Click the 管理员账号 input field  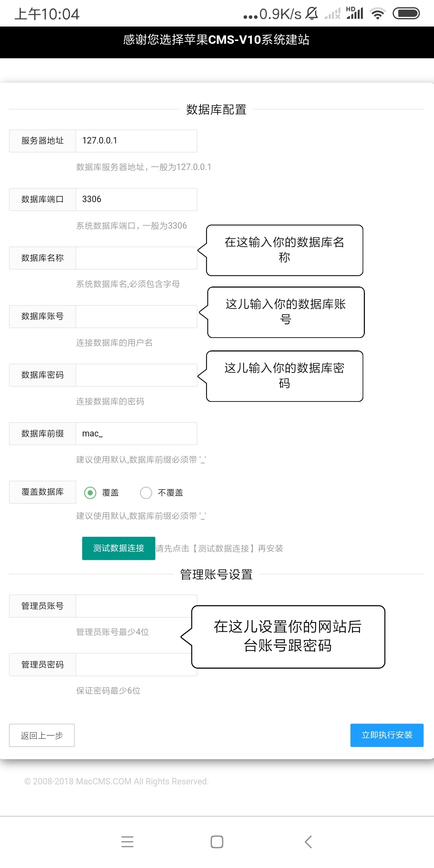(136, 606)
